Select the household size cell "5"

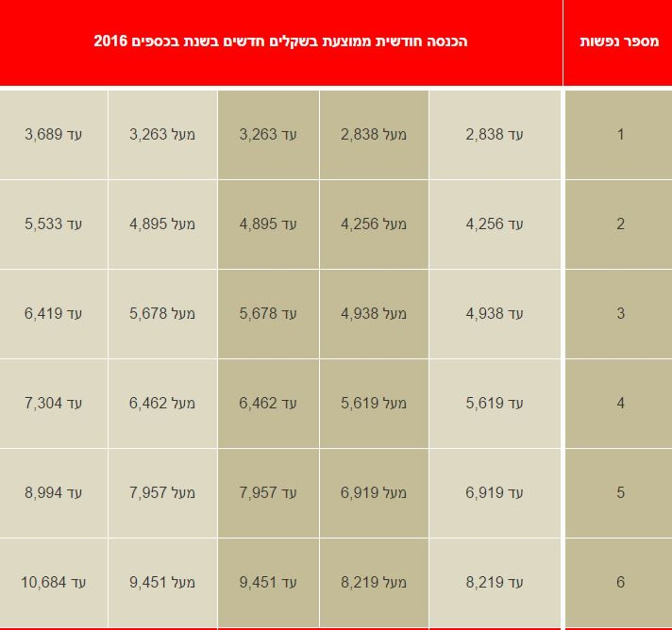point(619,493)
